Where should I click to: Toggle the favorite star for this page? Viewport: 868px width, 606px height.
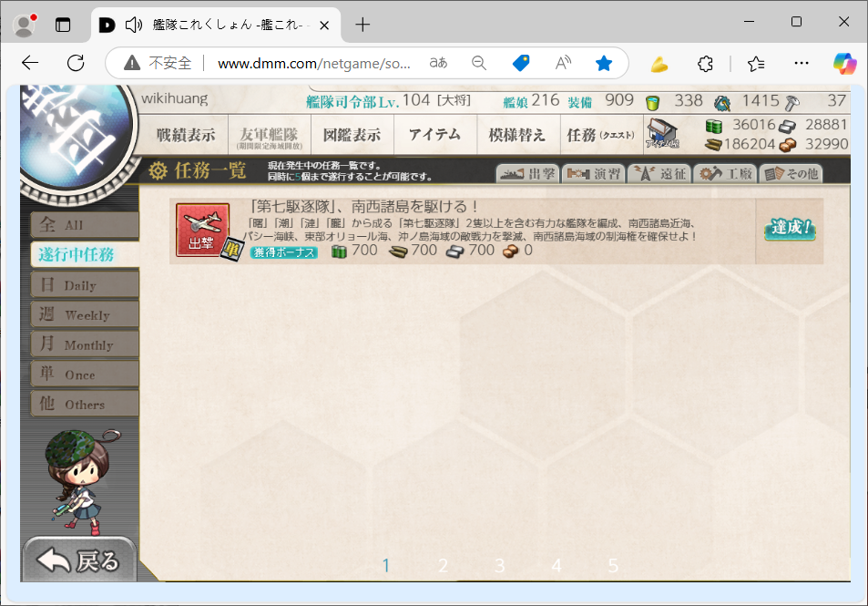click(x=603, y=63)
